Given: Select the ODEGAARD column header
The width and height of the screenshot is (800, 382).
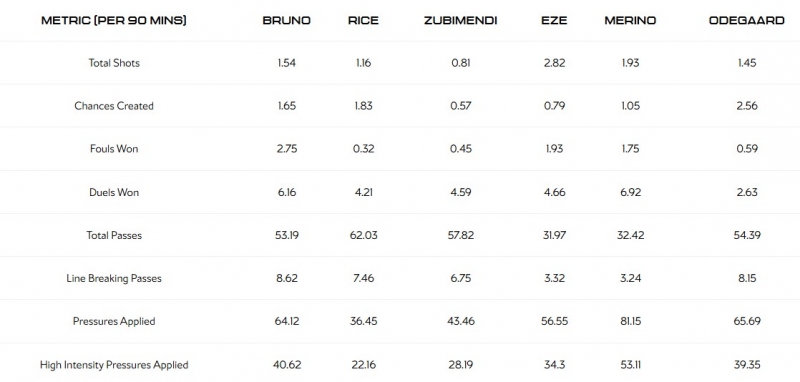Looking at the screenshot, I should 746,20.
